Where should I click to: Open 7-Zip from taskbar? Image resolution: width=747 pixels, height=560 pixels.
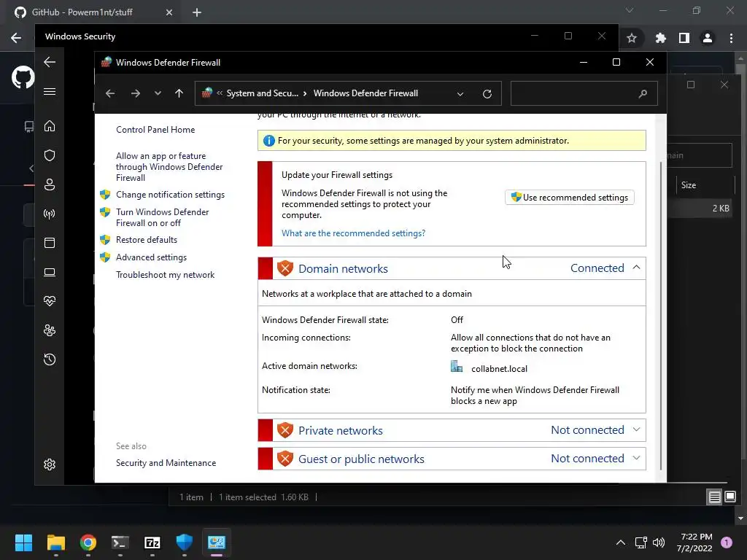[x=152, y=542]
